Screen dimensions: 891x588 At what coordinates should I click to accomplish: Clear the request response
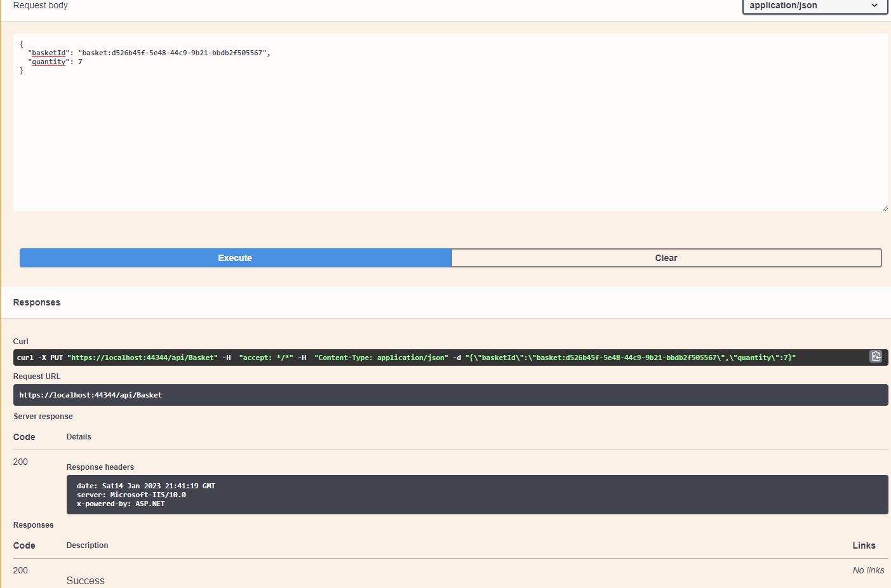click(666, 258)
